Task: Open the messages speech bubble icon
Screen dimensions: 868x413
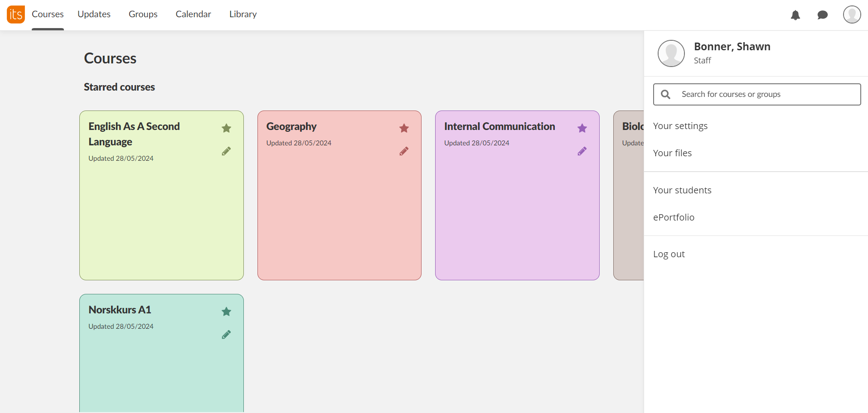Action: 822,15
